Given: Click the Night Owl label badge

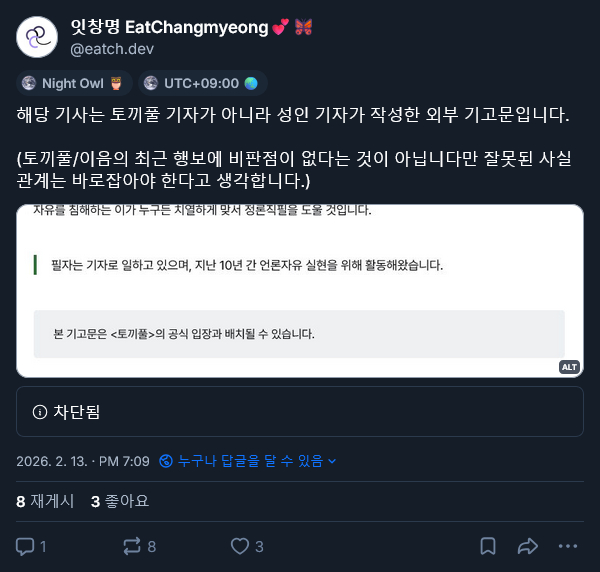Looking at the screenshot, I should pyautogui.click(x=73, y=83).
